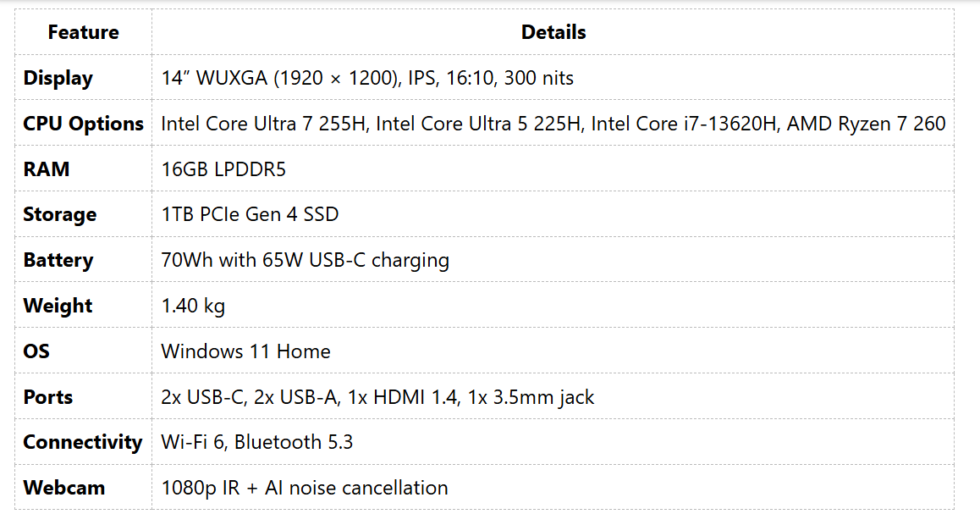Image resolution: width=980 pixels, height=514 pixels.
Task: Click the Details column header
Action: [x=553, y=32]
